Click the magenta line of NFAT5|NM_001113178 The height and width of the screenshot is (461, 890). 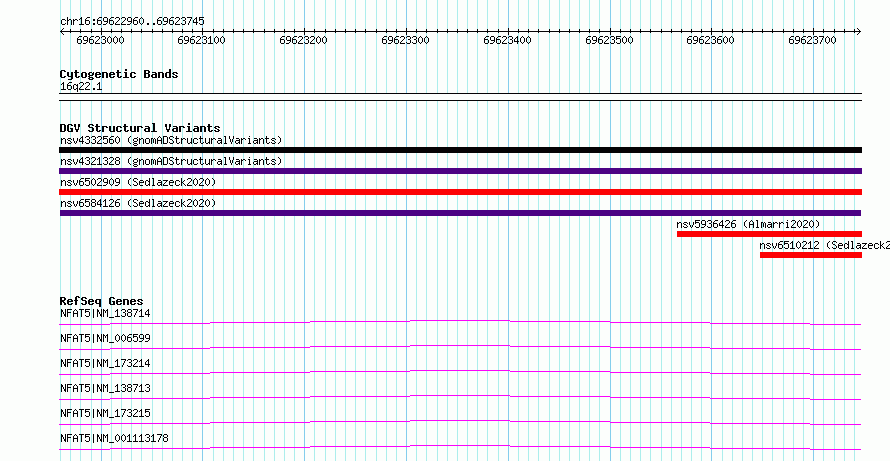[x=460, y=447]
